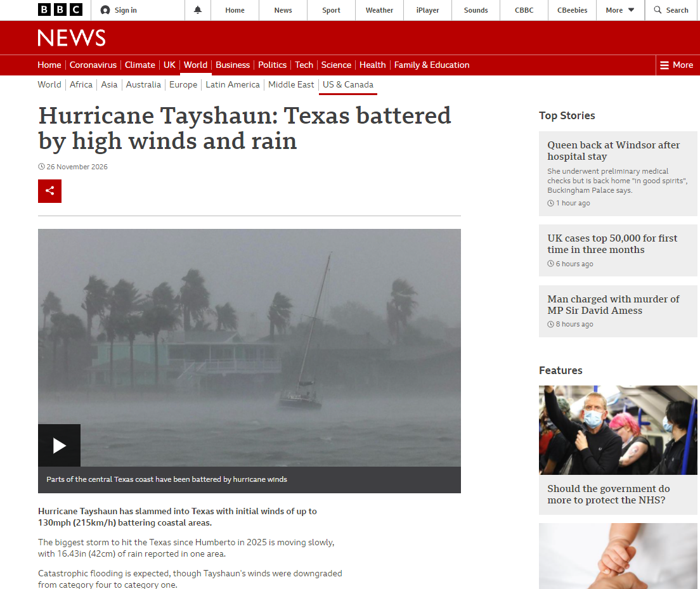Click the Sign in account icon

click(x=105, y=10)
